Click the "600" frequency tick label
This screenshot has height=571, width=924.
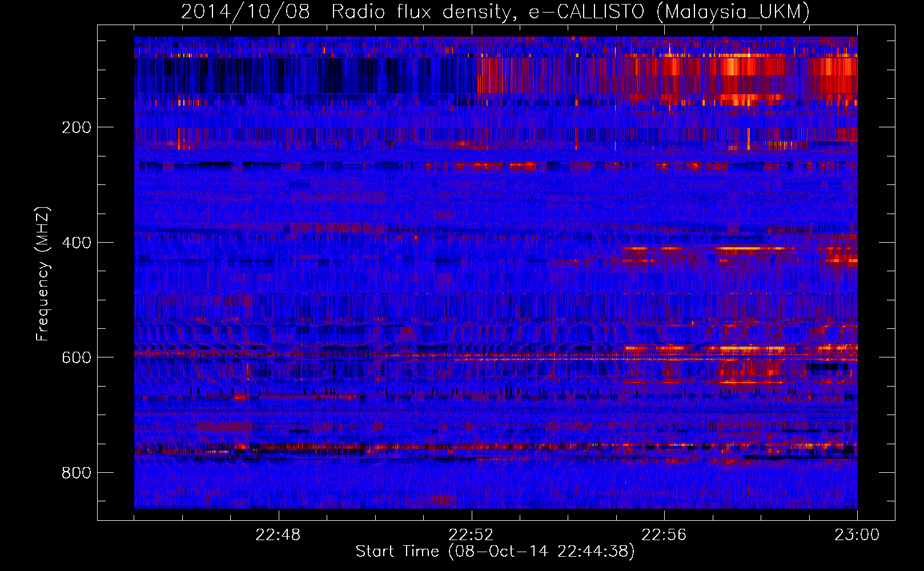pos(76,357)
